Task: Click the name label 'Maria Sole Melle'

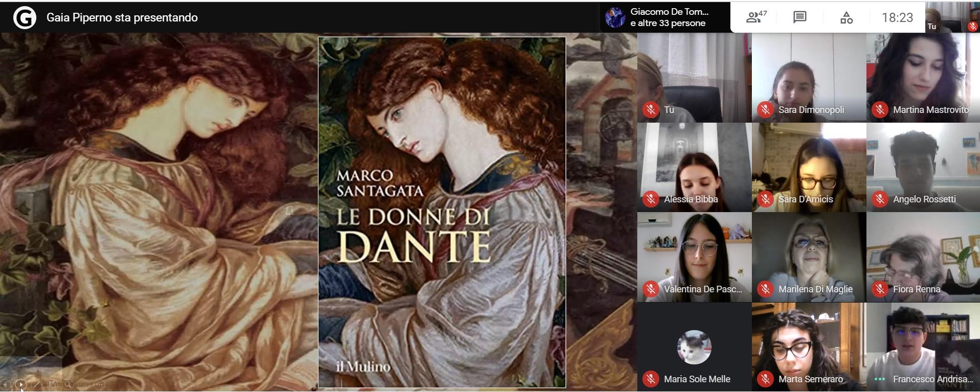Action: coord(697,379)
